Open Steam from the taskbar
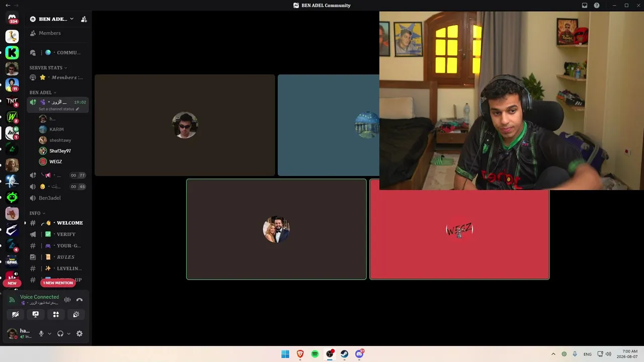Image resolution: width=644 pixels, height=362 pixels. pyautogui.click(x=344, y=354)
